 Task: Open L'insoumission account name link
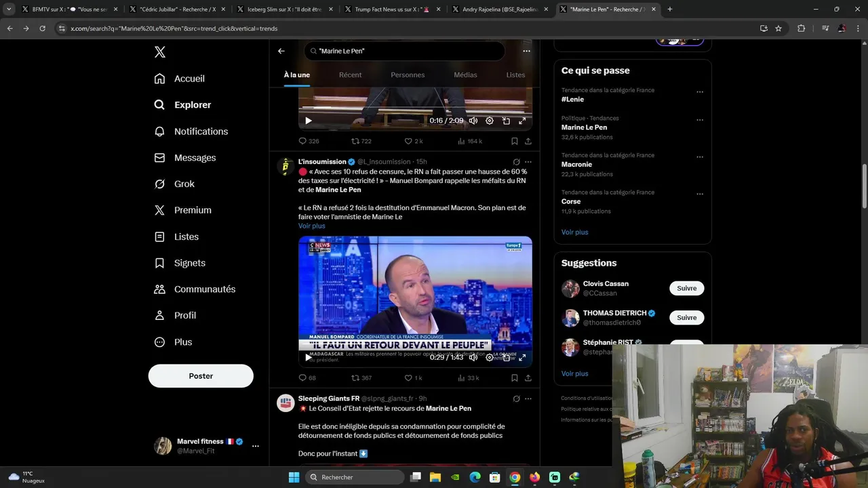pos(322,162)
